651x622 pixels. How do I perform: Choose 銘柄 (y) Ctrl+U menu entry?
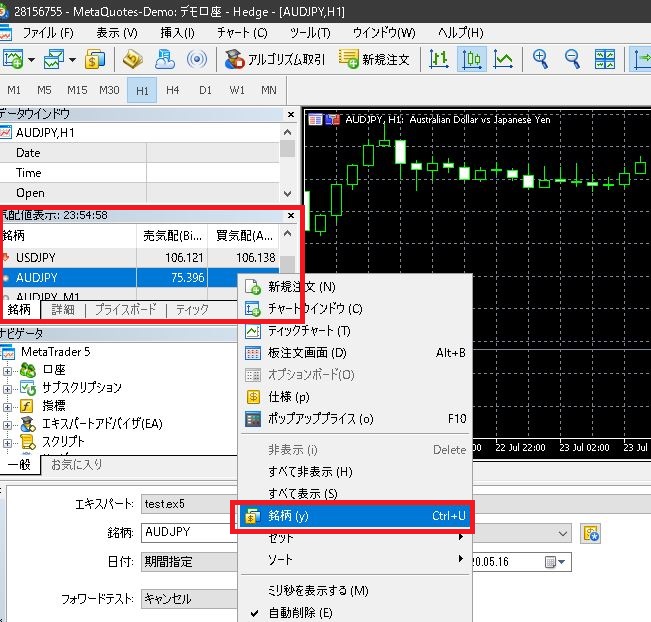tap(356, 516)
